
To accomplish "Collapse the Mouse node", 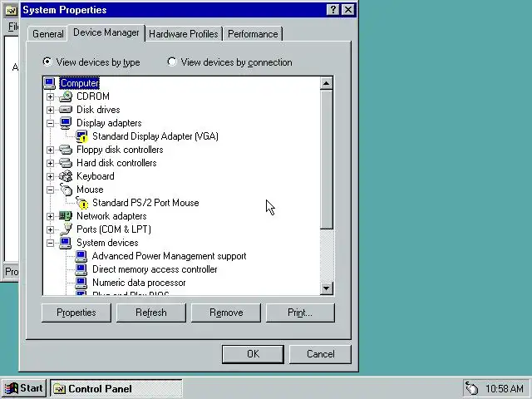I will click(50, 190).
